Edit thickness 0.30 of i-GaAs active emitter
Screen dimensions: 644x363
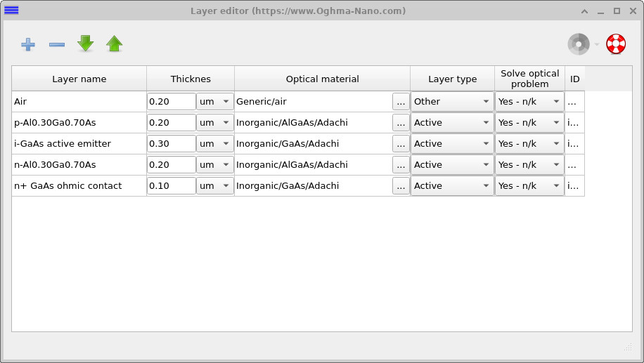(x=172, y=143)
